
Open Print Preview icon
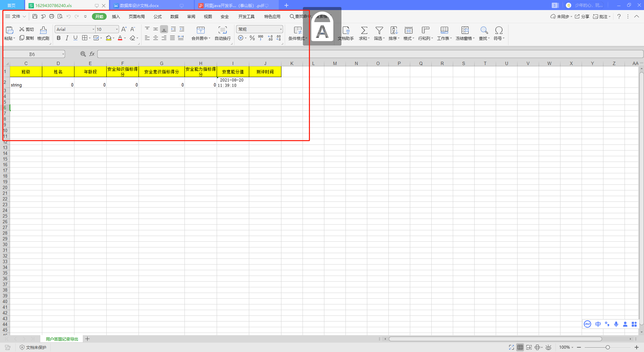pos(60,16)
